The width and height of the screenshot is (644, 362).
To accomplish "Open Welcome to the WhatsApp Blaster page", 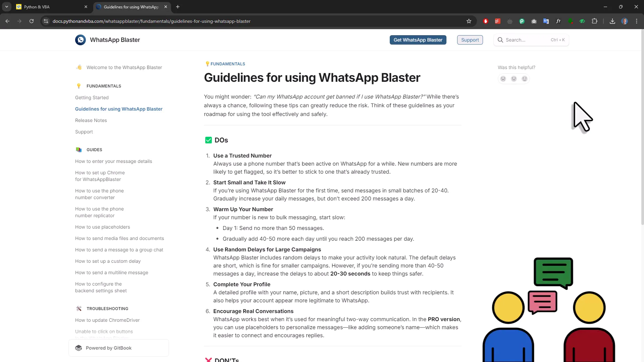I will click(124, 67).
